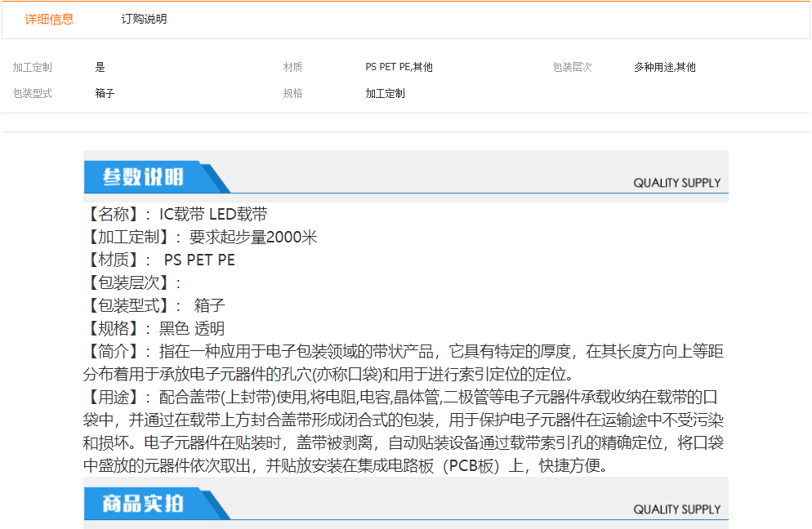
Task: Click the 【规格】 黑色 透明 line
Action: tap(154, 329)
